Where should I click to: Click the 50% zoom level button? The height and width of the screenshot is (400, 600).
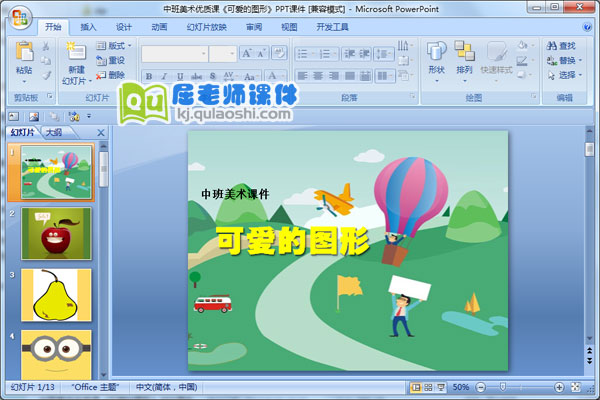click(461, 387)
